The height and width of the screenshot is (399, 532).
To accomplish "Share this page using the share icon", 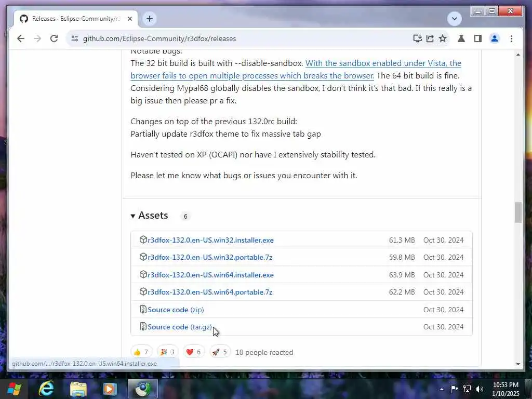I will (x=430, y=38).
